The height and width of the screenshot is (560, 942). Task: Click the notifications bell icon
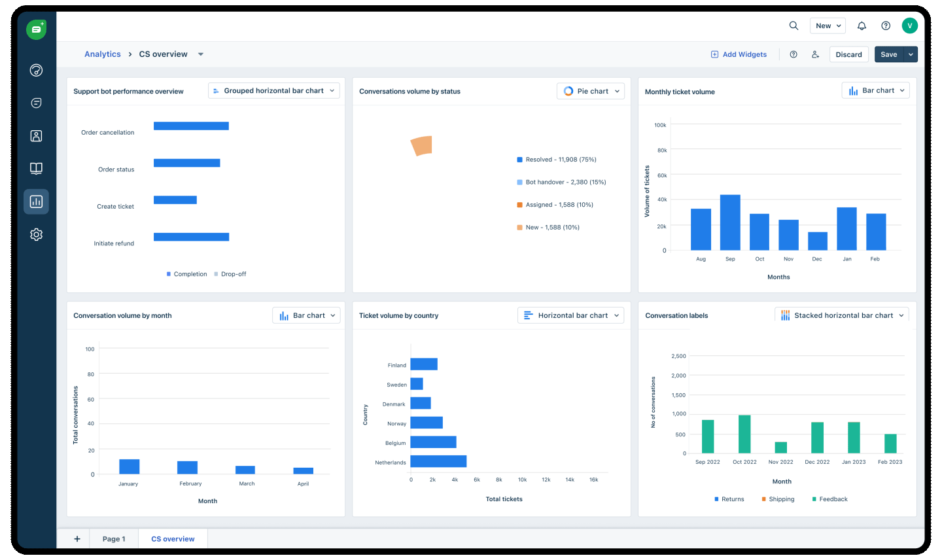[x=862, y=26]
